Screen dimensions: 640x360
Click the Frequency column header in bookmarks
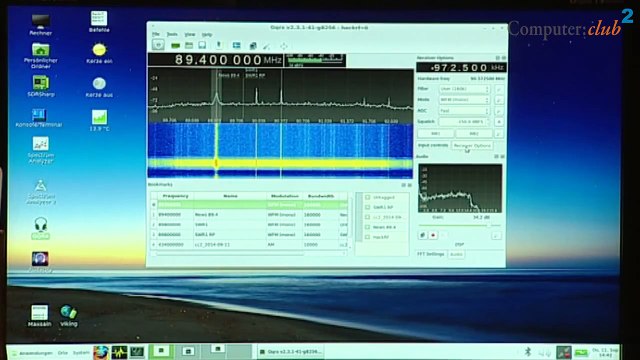(176, 196)
